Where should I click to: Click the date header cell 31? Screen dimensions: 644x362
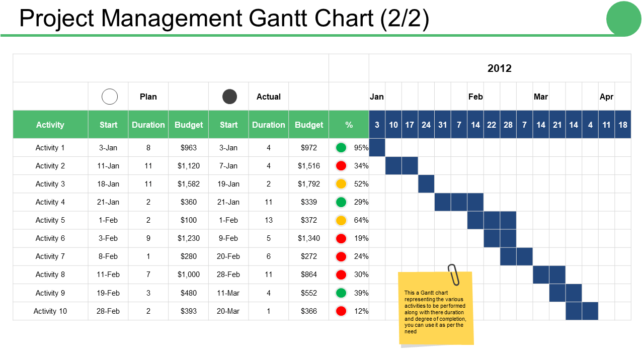click(443, 125)
